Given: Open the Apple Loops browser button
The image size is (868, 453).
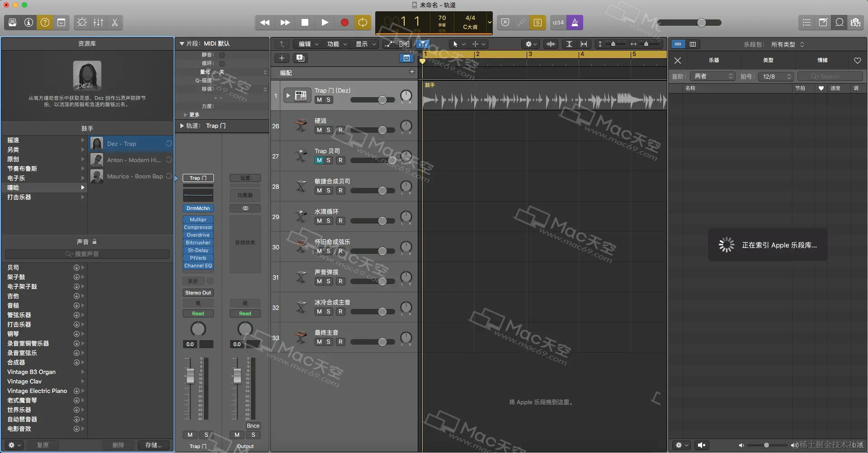Looking at the screenshot, I should point(840,23).
